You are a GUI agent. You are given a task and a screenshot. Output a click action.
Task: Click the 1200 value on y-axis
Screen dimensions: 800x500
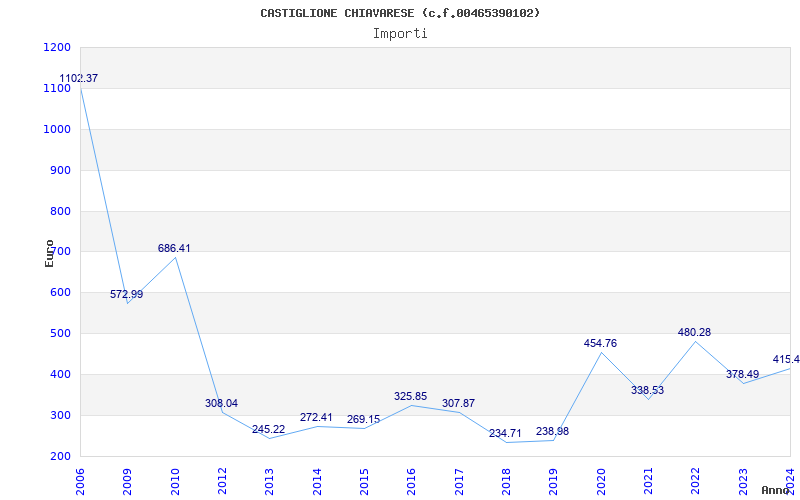click(x=57, y=47)
